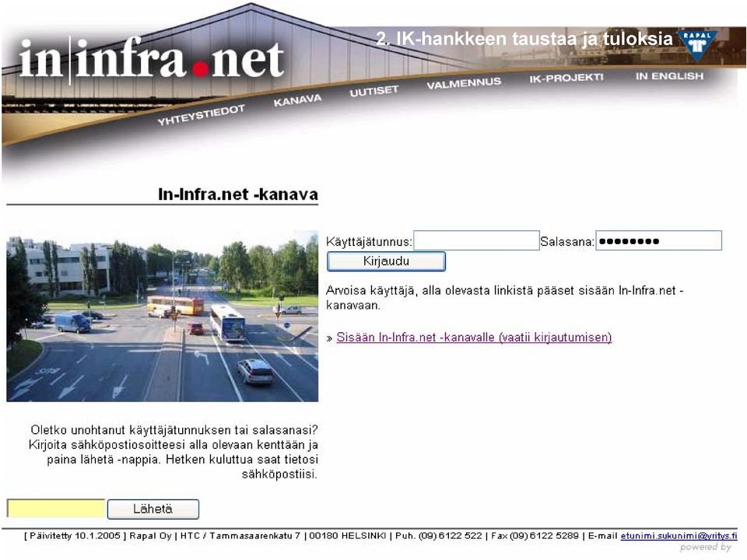This screenshot has width=747, height=560.
Task: Click the 'powered by' footer text
Action: [x=706, y=548]
